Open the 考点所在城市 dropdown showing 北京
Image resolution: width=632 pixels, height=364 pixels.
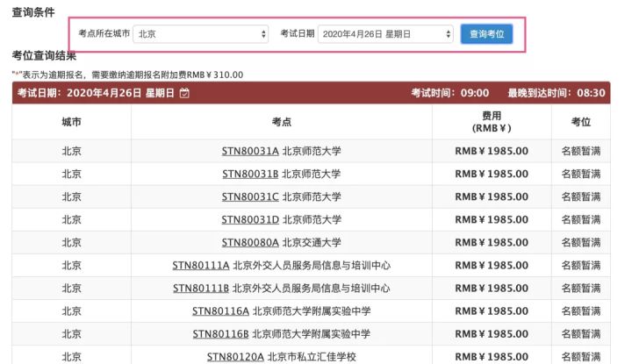pos(201,34)
